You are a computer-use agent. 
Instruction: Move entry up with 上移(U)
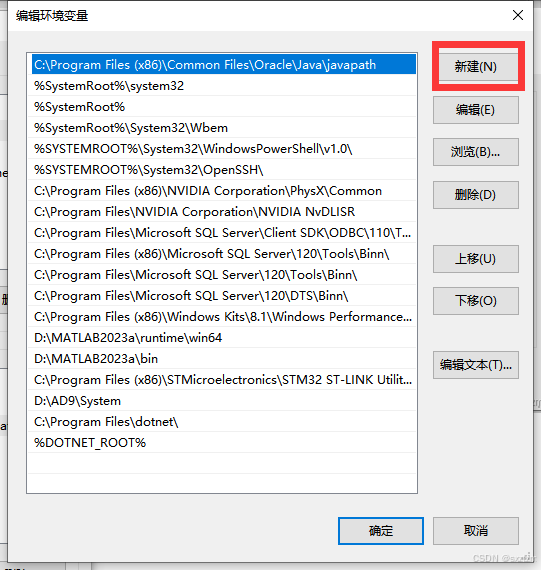pos(476,259)
